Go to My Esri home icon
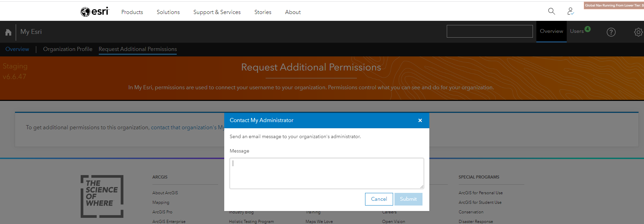 click(x=8, y=32)
